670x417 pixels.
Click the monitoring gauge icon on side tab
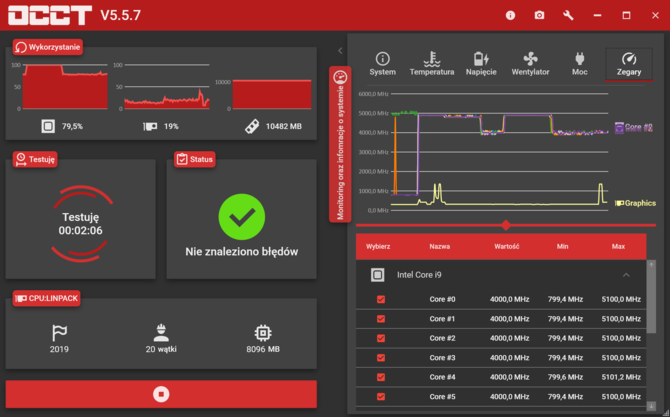click(x=340, y=77)
